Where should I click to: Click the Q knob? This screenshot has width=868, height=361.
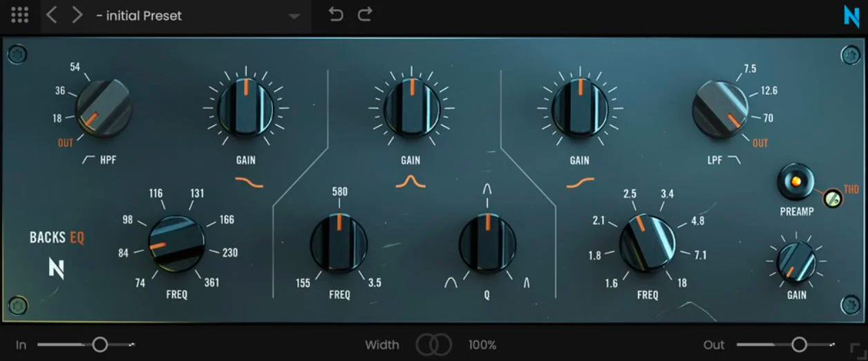click(488, 243)
